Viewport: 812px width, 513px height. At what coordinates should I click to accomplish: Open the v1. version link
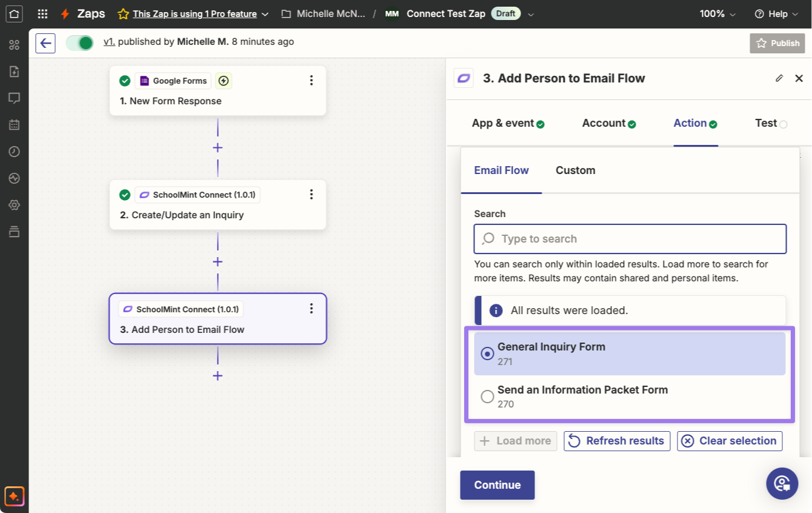tap(109, 42)
